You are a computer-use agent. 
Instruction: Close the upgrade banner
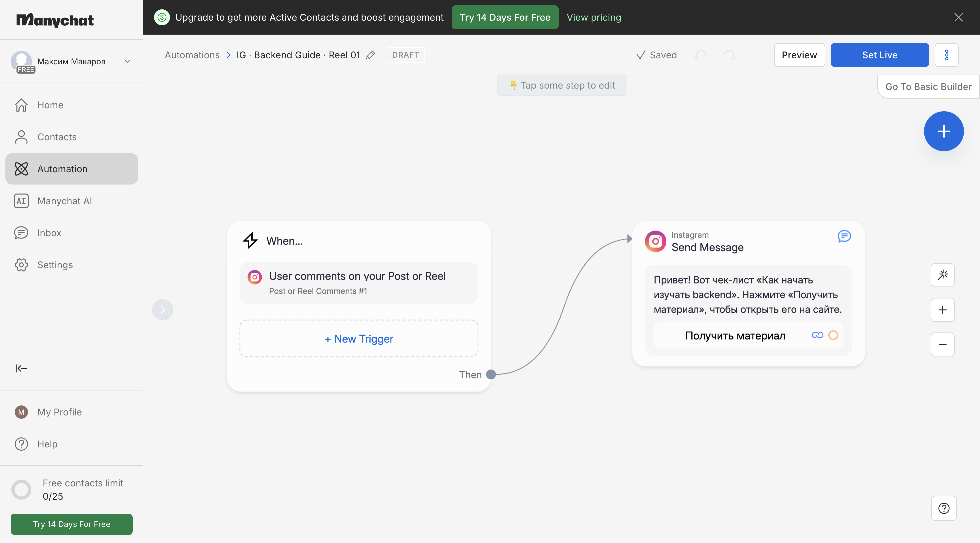958,17
